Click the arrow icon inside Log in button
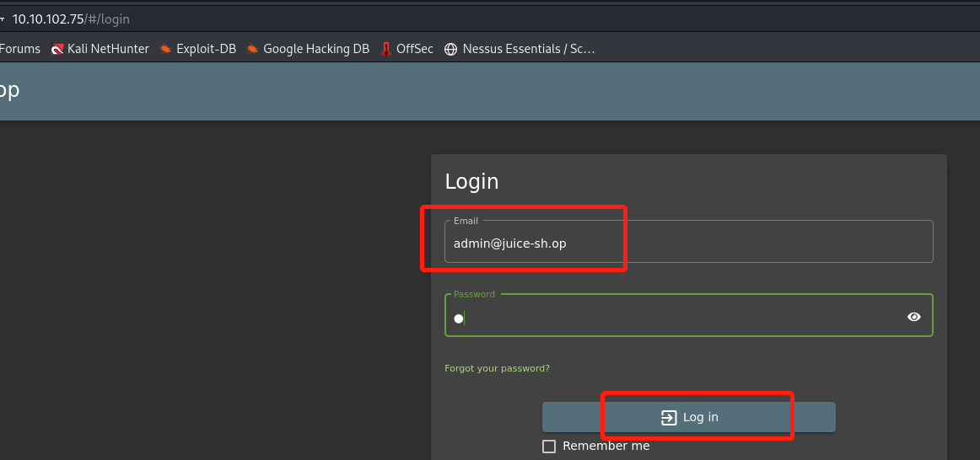 (669, 417)
